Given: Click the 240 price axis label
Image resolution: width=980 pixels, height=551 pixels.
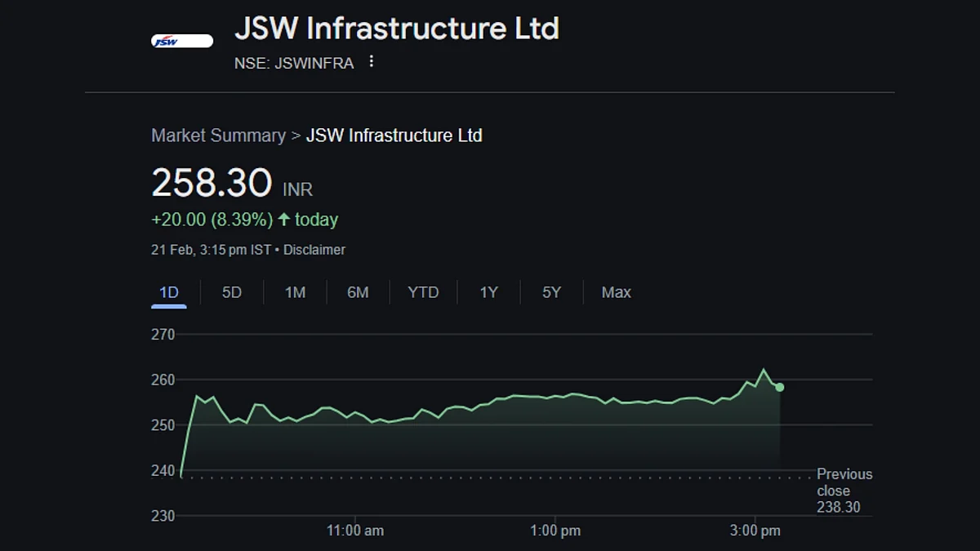Looking at the screenshot, I should [x=163, y=470].
